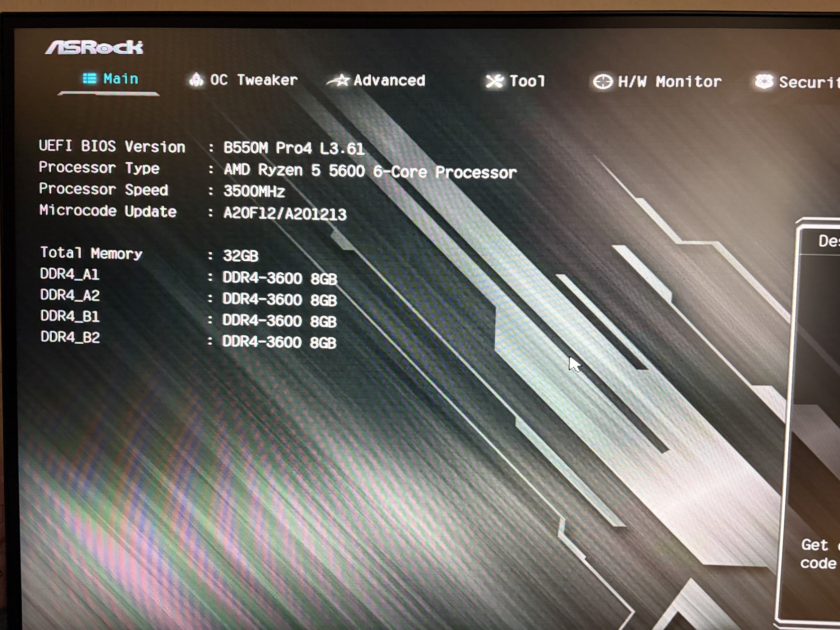This screenshot has width=840, height=630.
Task: Select the DDR4_A1 slot label
Action: (x=70, y=274)
